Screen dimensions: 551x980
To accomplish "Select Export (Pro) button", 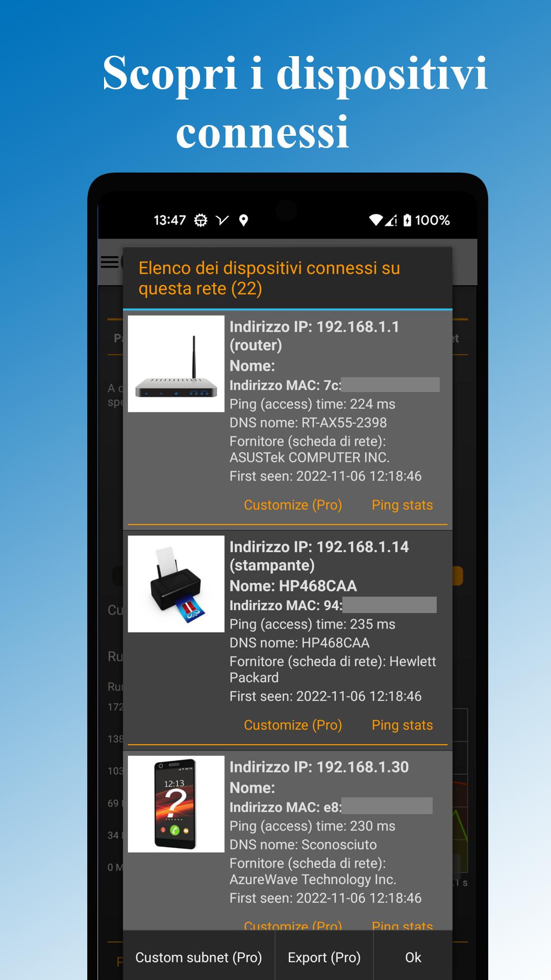I will (x=324, y=958).
